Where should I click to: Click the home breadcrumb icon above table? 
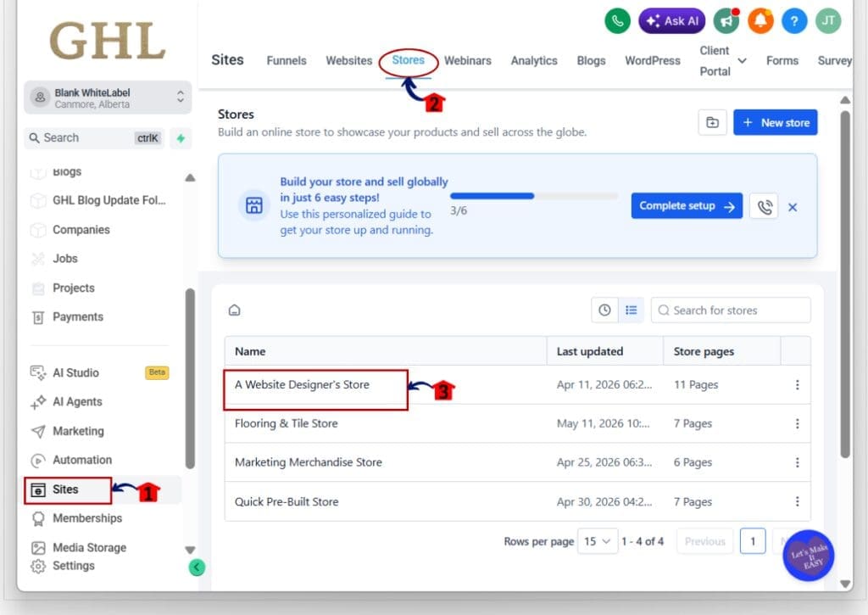234,310
